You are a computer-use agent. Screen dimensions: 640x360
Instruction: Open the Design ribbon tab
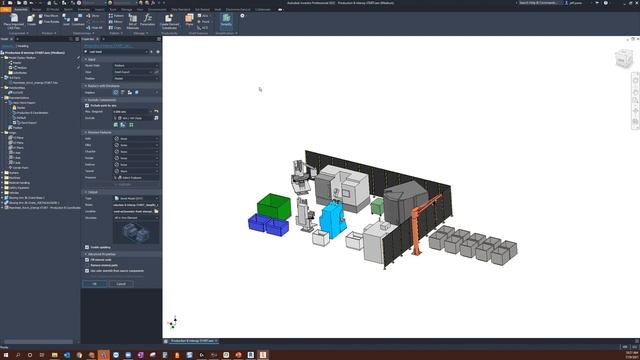click(37, 9)
